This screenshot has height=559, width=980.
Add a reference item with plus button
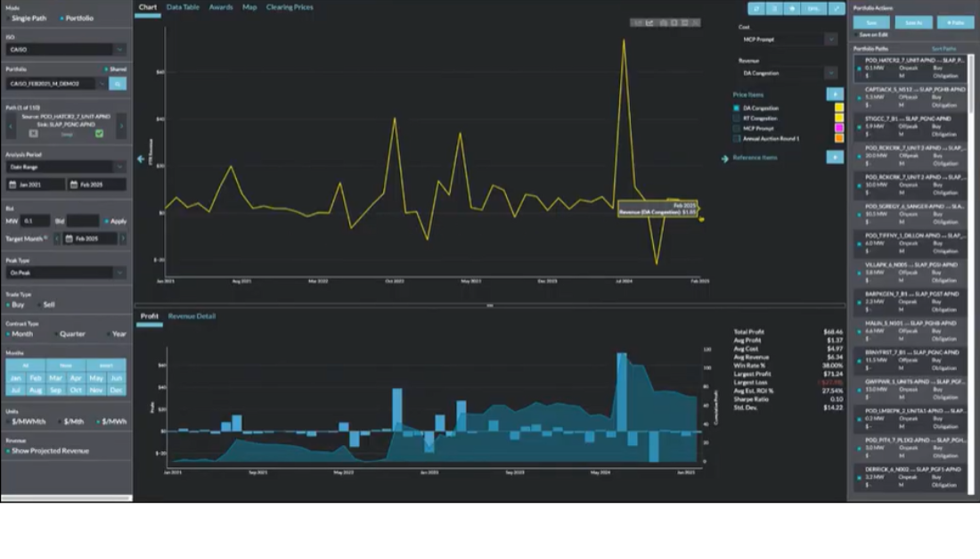click(x=834, y=157)
